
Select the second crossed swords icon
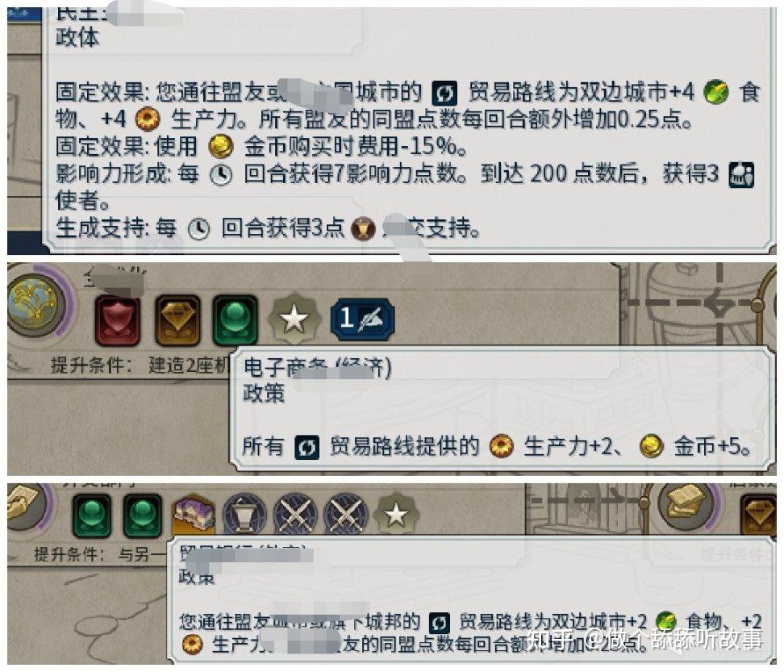pyautogui.click(x=345, y=515)
